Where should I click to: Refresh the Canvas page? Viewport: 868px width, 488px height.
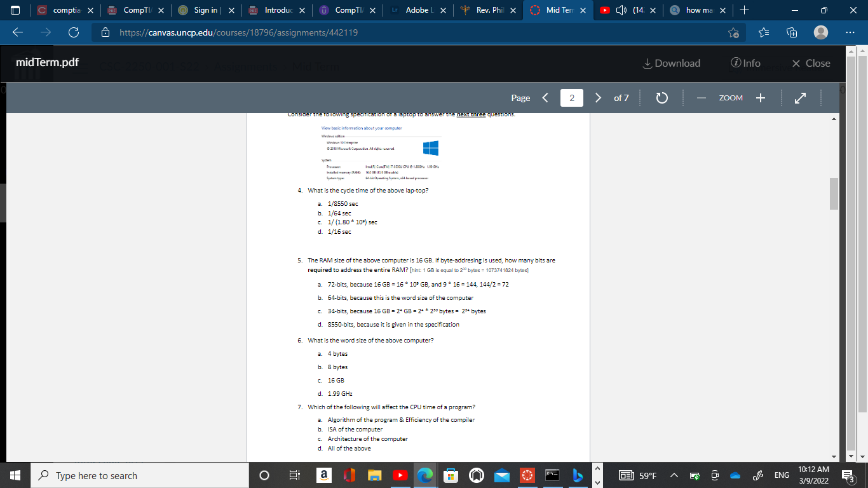73,32
